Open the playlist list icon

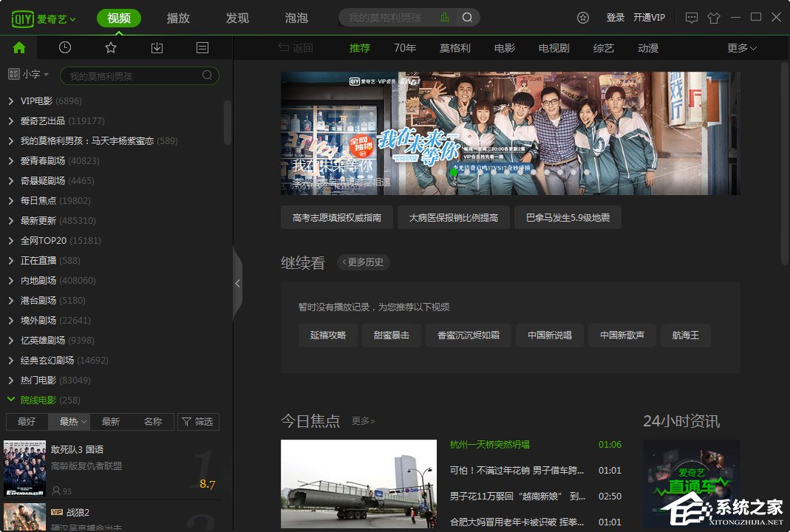click(202, 47)
